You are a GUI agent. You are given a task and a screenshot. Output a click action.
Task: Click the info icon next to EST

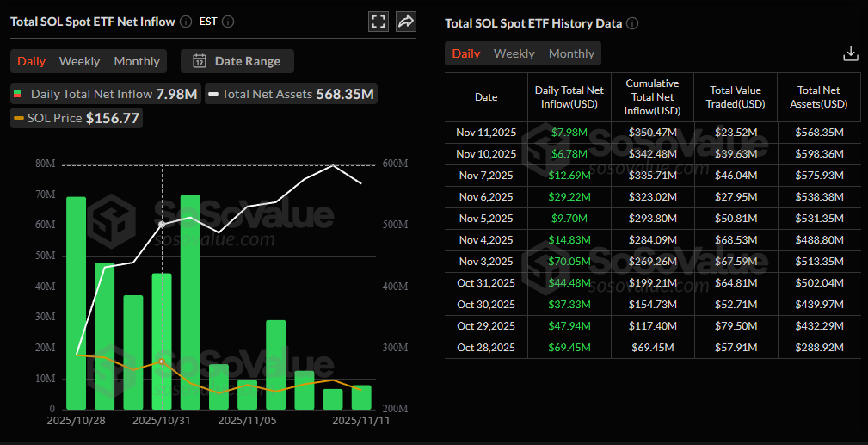(228, 22)
